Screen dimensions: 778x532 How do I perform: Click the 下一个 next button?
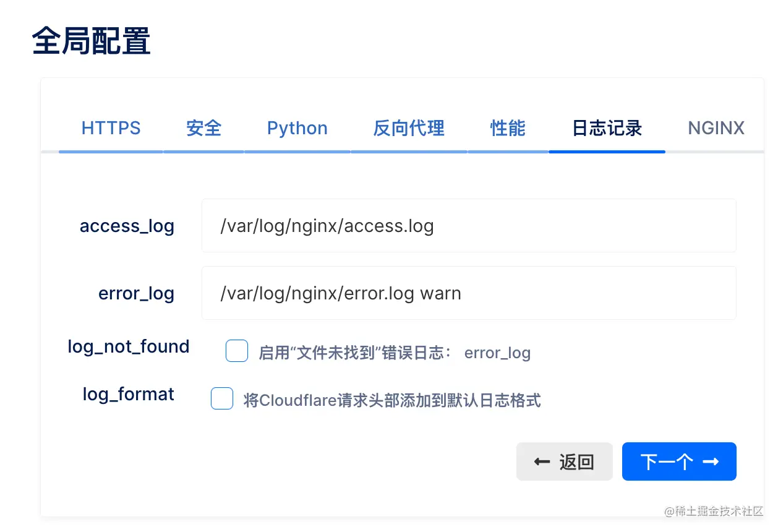tap(679, 461)
